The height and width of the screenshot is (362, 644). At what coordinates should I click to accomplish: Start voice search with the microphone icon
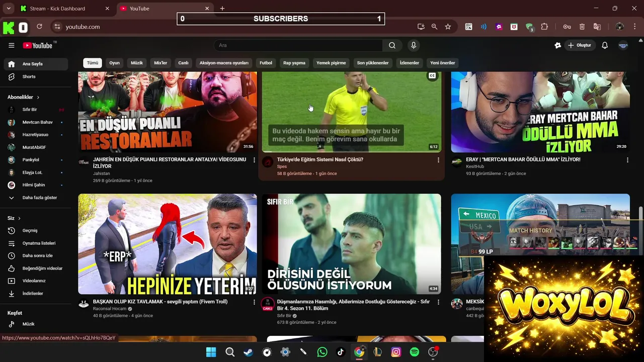(x=414, y=45)
